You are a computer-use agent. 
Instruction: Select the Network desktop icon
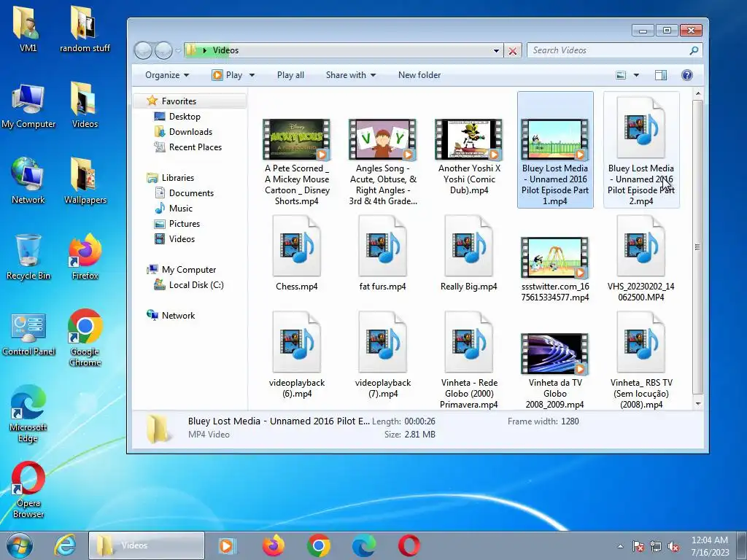(28, 181)
